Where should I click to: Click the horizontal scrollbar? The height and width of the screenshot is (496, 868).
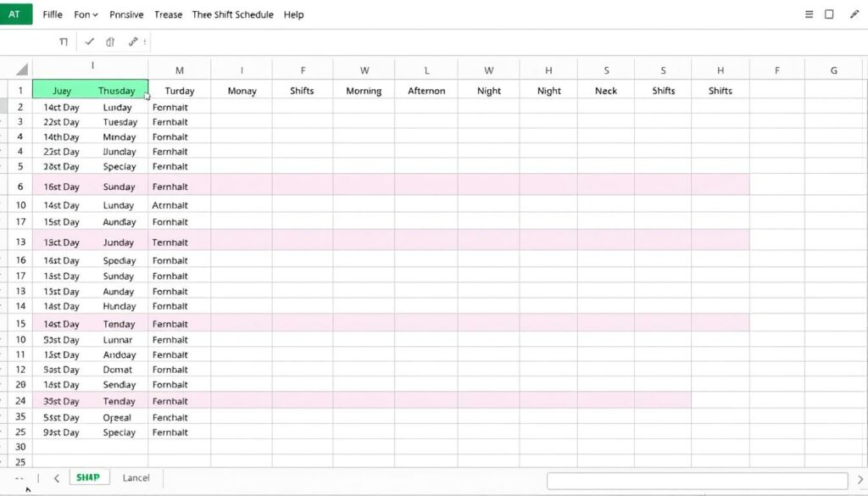click(698, 481)
